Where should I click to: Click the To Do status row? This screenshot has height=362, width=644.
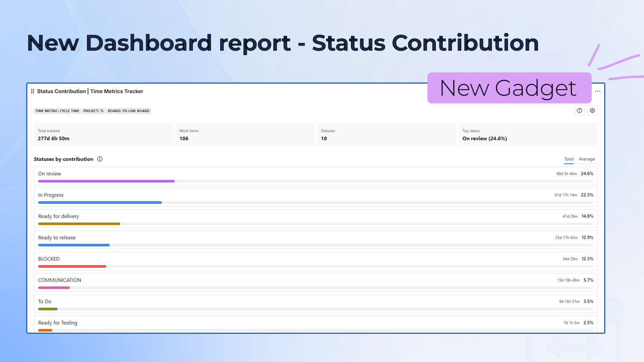[x=316, y=304]
